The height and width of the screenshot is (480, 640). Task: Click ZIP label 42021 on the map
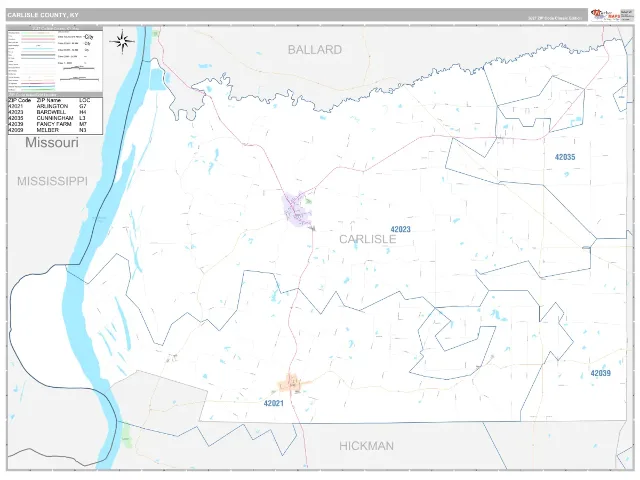click(273, 403)
